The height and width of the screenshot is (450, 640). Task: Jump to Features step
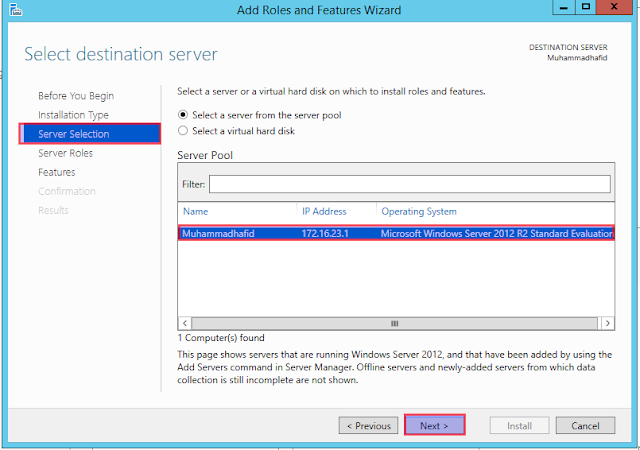click(57, 172)
